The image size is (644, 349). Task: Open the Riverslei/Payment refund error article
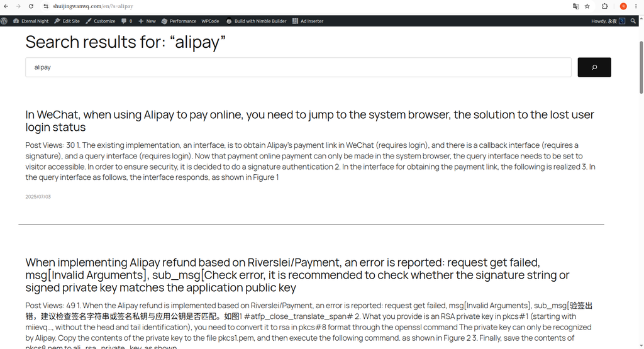(297, 275)
